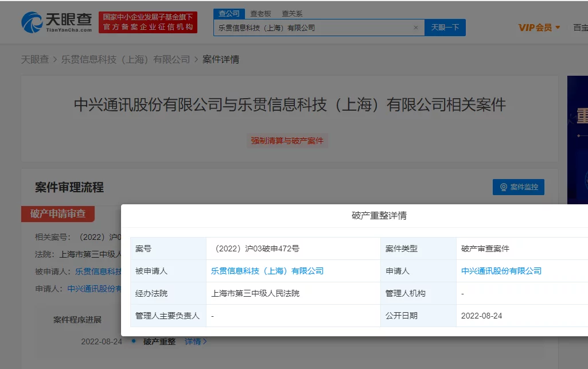
Task: Open the VIP会员 dropdown arrow
Action: pyautogui.click(x=558, y=28)
